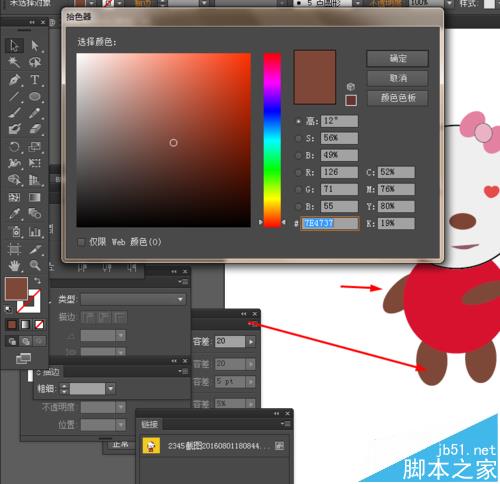
Task: Select the Pen tool
Action: (14, 80)
